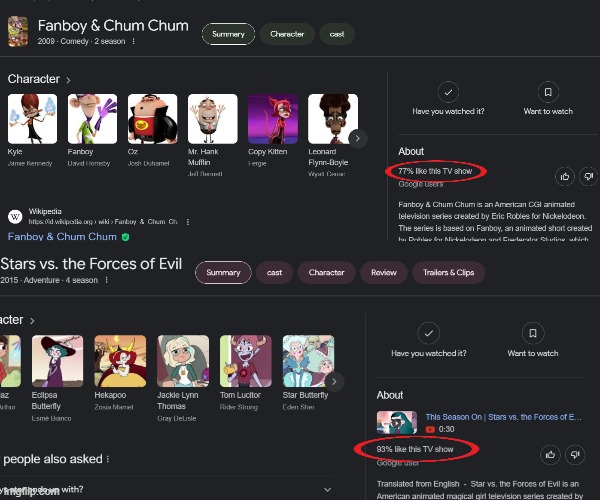The height and width of the screenshot is (500, 600).
Task: Click thumbs up for Fanboy & Chum Chum
Action: click(564, 176)
